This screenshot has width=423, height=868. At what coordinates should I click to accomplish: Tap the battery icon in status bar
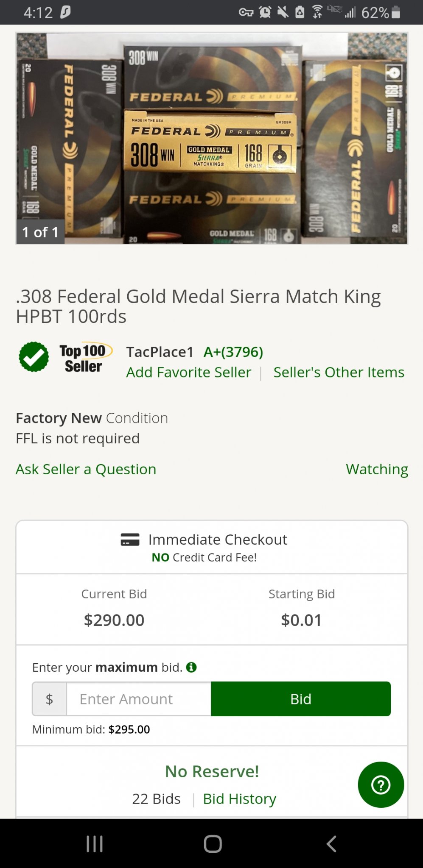click(396, 12)
